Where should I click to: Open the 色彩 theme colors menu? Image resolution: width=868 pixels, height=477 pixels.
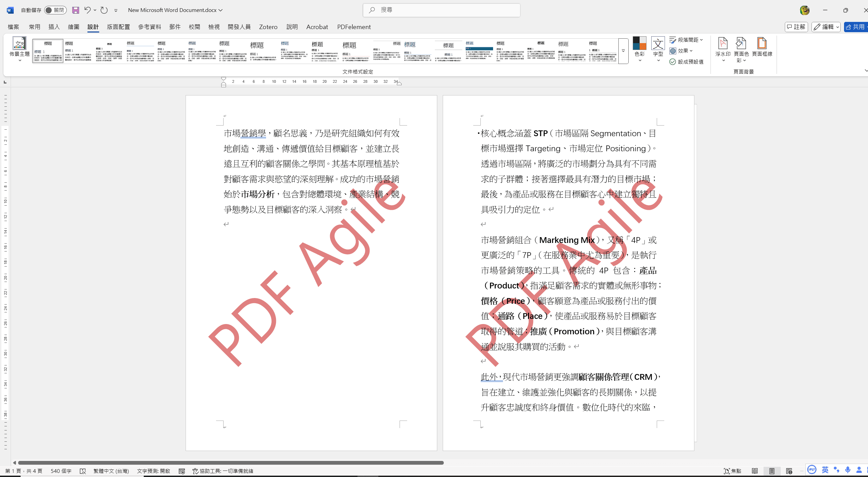639,50
